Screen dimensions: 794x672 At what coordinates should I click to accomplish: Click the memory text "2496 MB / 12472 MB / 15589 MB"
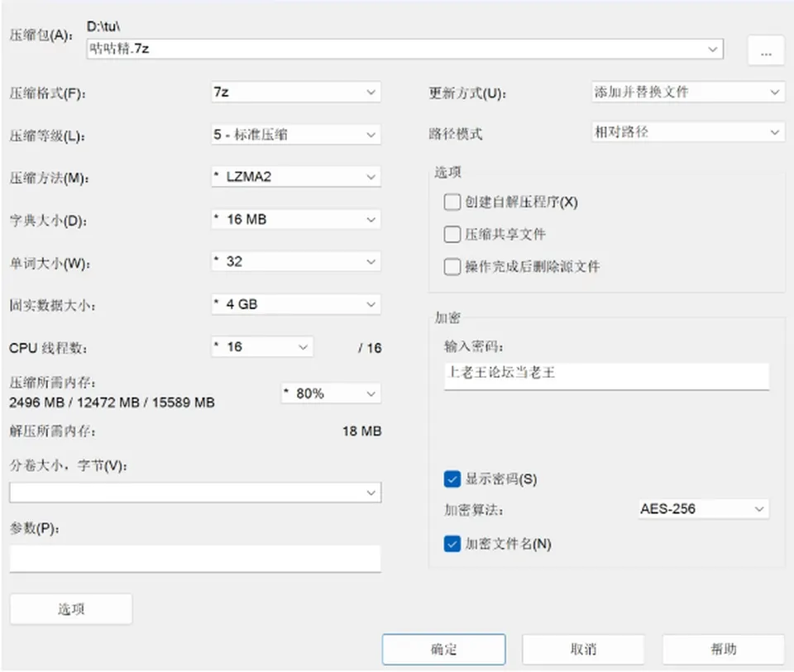pyautogui.click(x=112, y=403)
